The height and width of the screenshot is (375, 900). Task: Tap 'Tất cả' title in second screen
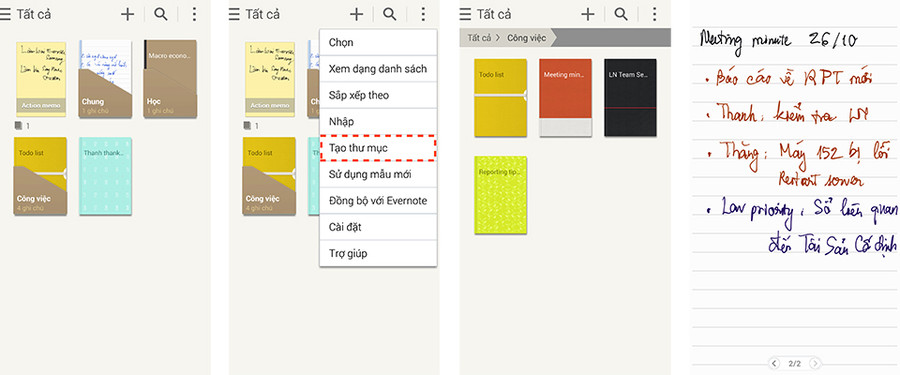point(263,14)
